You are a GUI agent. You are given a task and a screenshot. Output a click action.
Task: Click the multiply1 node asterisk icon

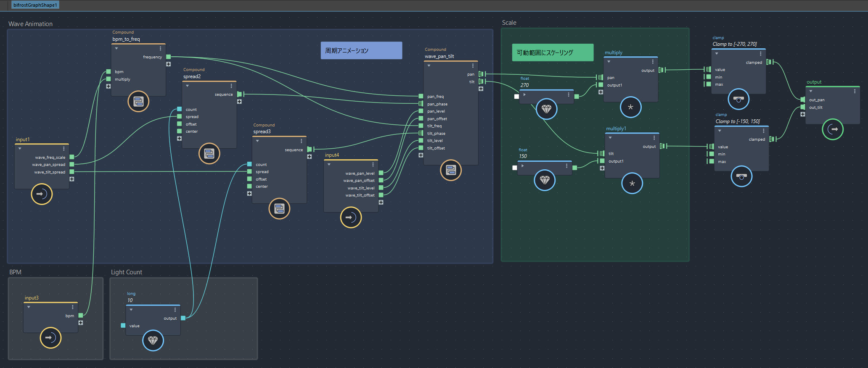pos(632,183)
